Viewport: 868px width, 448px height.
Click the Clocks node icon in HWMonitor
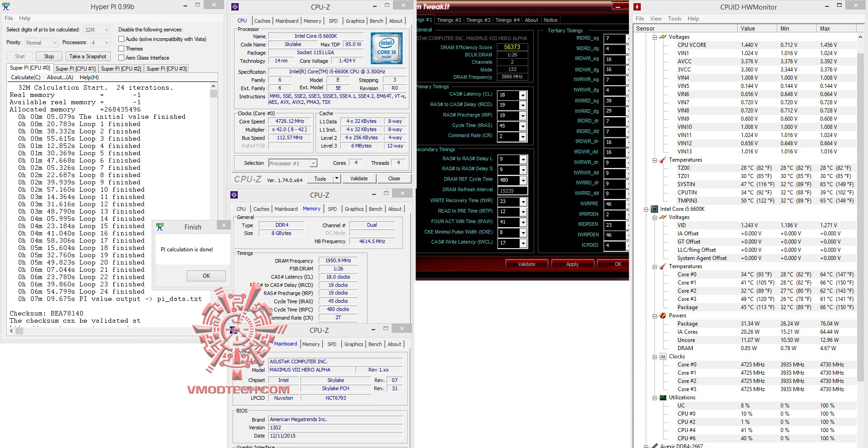[x=663, y=356]
